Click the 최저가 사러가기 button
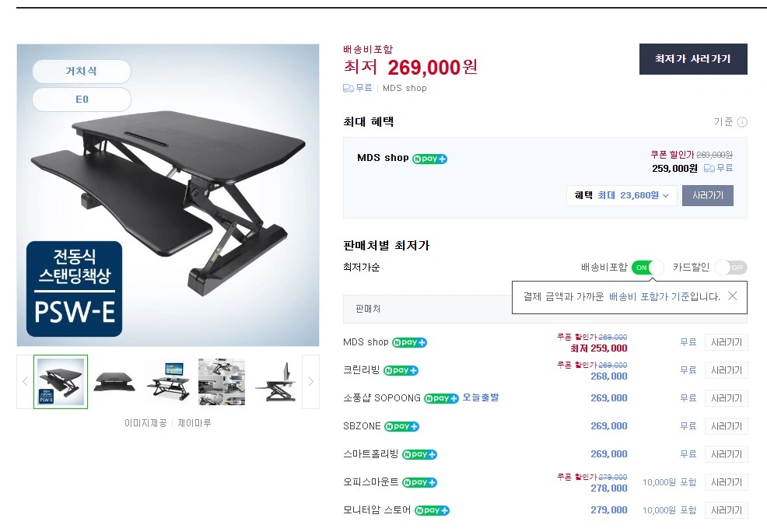This screenshot has width=767, height=532. click(x=692, y=59)
